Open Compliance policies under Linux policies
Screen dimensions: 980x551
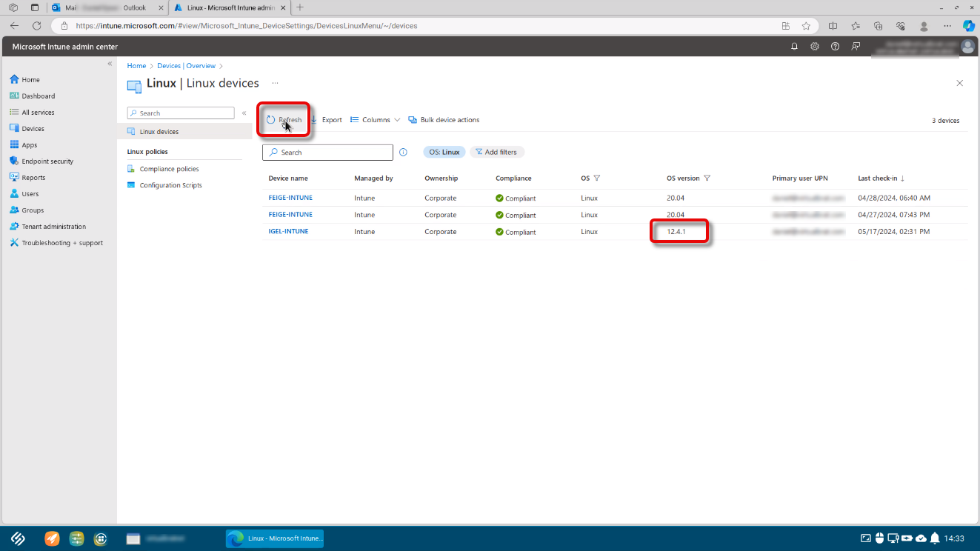169,168
